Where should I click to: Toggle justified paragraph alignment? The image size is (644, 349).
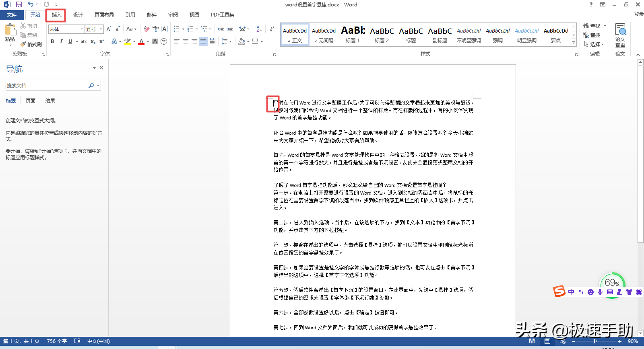point(203,41)
